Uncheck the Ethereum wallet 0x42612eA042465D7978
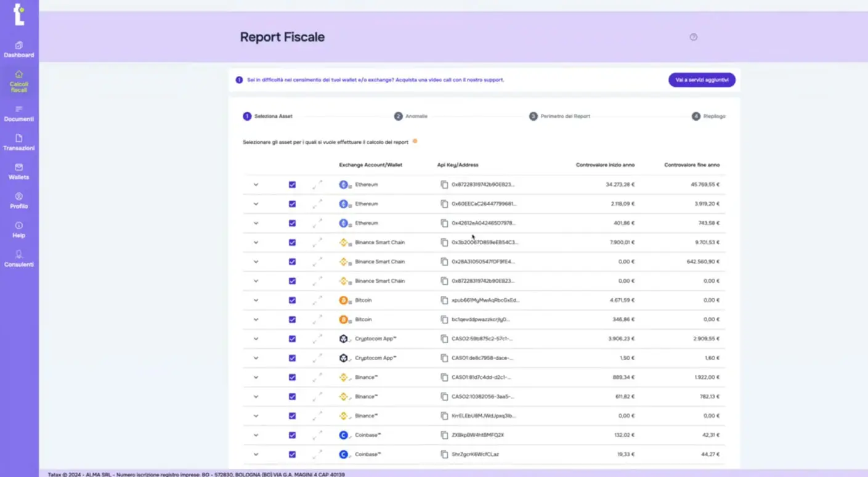 [292, 223]
